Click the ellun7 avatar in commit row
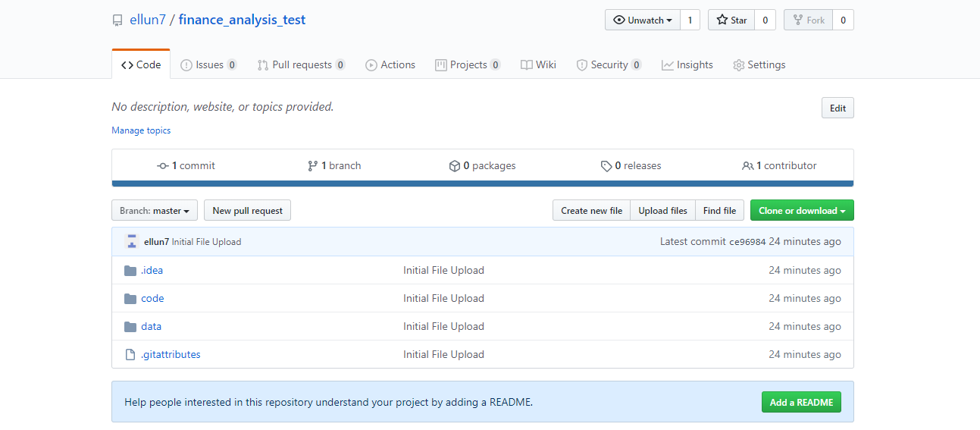Viewport: 980px width, 430px height. coord(132,242)
